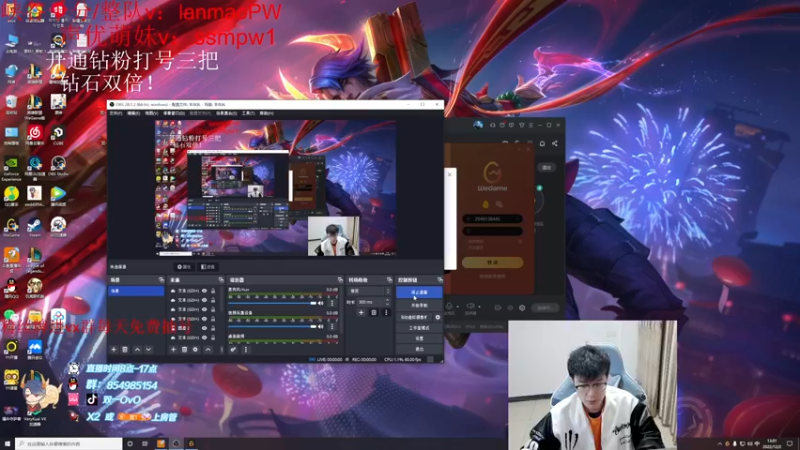
Task: Delete the selected source using the trash icon
Action: (x=184, y=349)
